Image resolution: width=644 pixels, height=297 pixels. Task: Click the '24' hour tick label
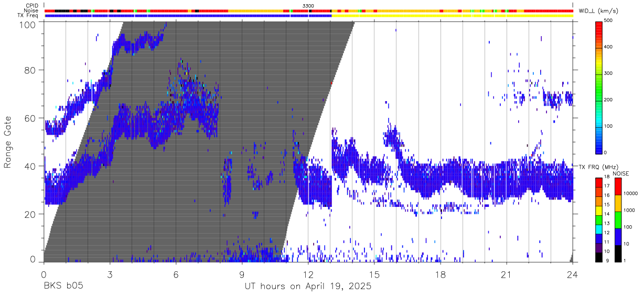coord(572,276)
